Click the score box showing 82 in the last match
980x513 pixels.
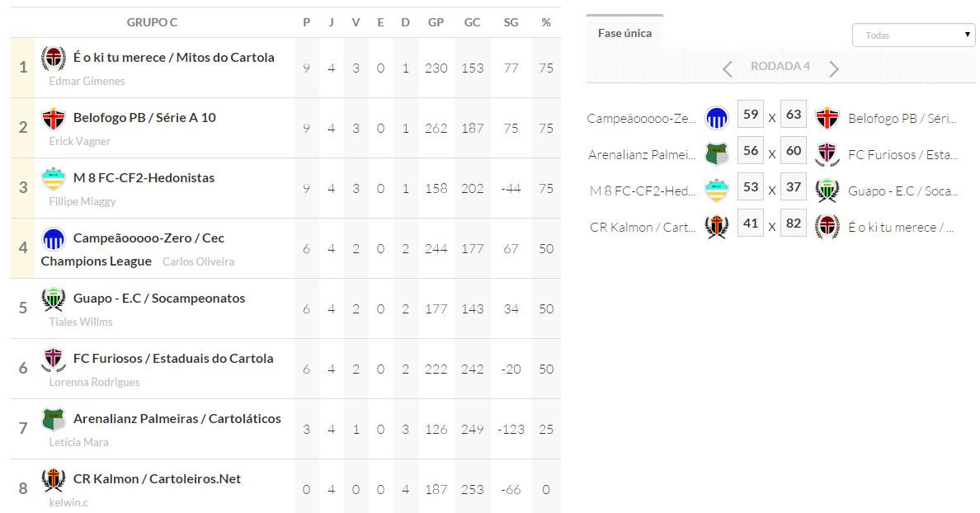794,224
